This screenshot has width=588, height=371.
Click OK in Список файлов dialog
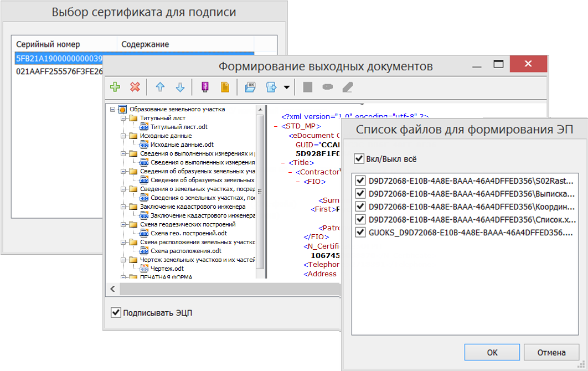(x=492, y=352)
